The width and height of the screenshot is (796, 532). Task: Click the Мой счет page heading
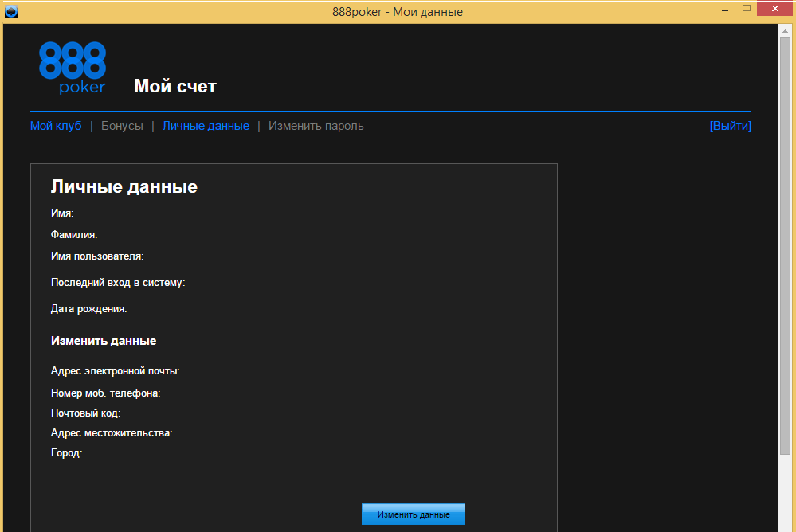[175, 86]
